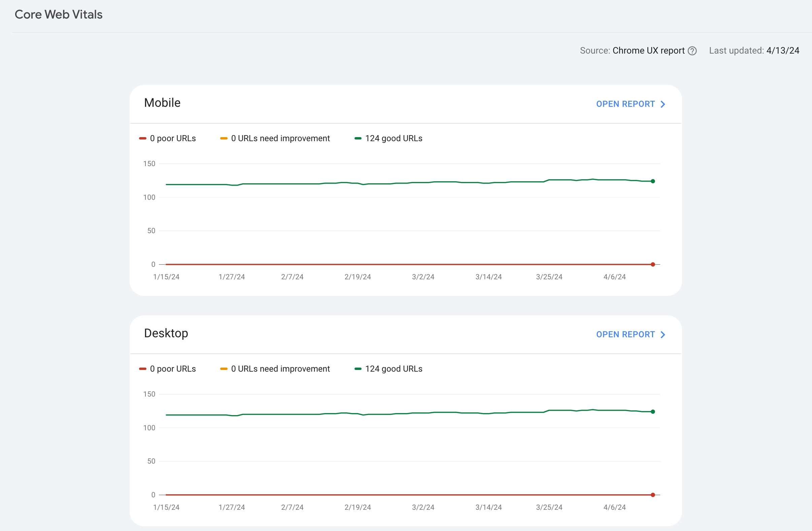812x531 pixels.
Task: Click red endpoint dot on Mobile chart
Action: [653, 264]
